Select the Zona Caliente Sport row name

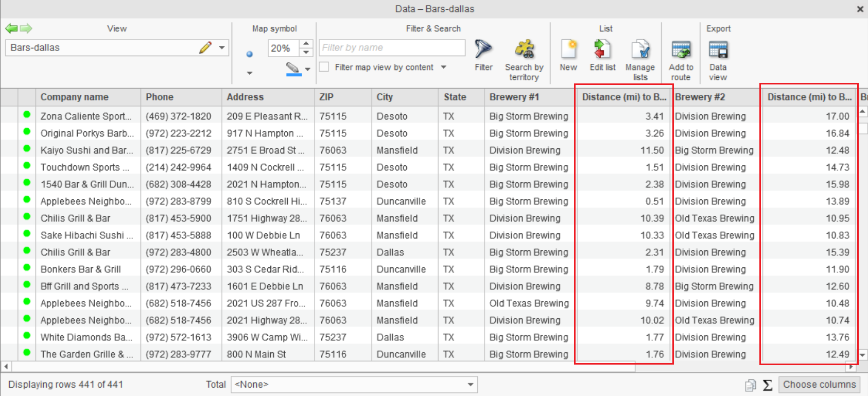(x=86, y=116)
